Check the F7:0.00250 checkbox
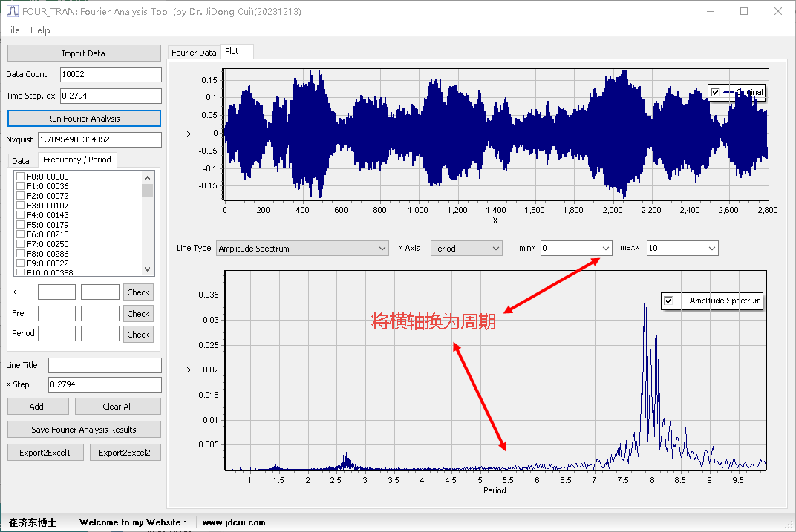The height and width of the screenshot is (532, 796). point(21,244)
